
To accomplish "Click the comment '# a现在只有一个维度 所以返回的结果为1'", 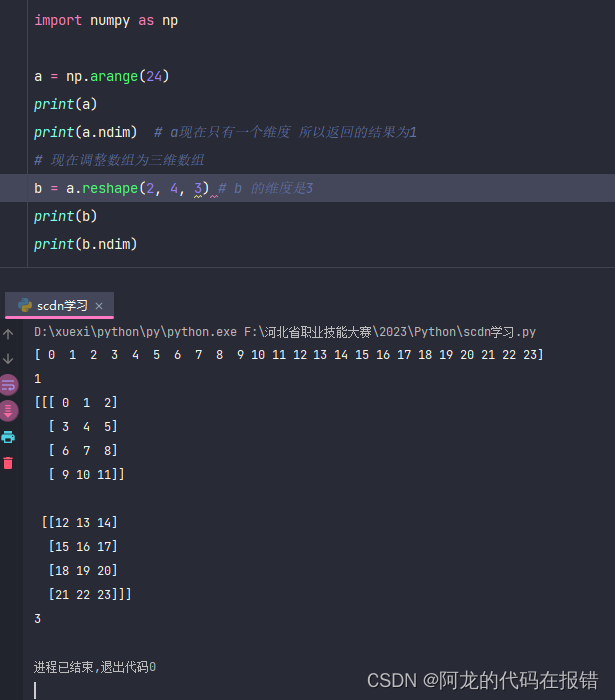I will (286, 132).
